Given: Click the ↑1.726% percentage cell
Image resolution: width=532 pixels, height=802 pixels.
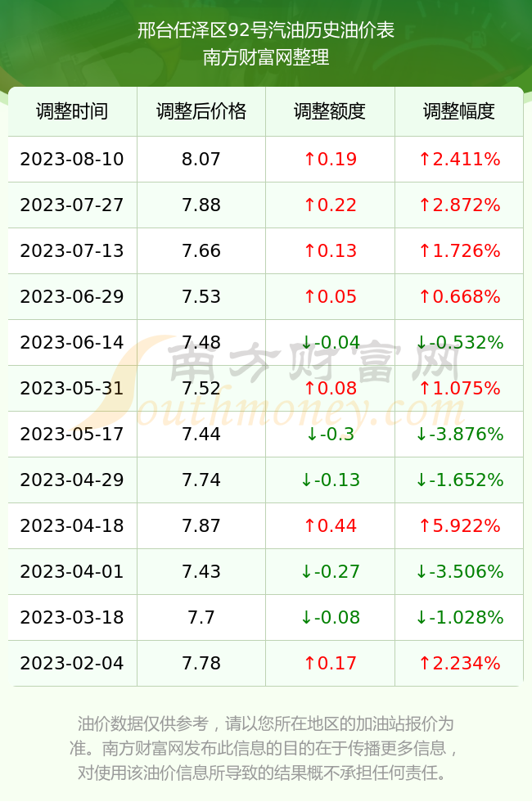Looking at the screenshot, I should click(x=459, y=250).
